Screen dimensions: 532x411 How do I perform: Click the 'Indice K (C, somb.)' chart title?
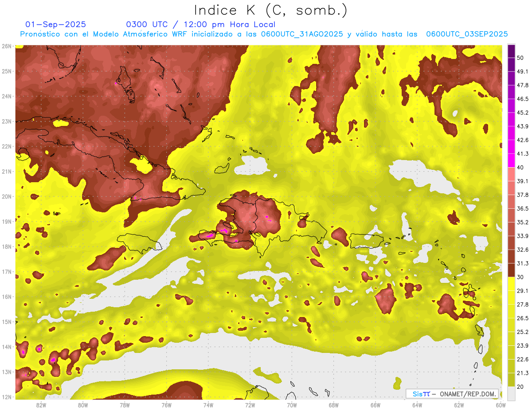click(x=271, y=10)
